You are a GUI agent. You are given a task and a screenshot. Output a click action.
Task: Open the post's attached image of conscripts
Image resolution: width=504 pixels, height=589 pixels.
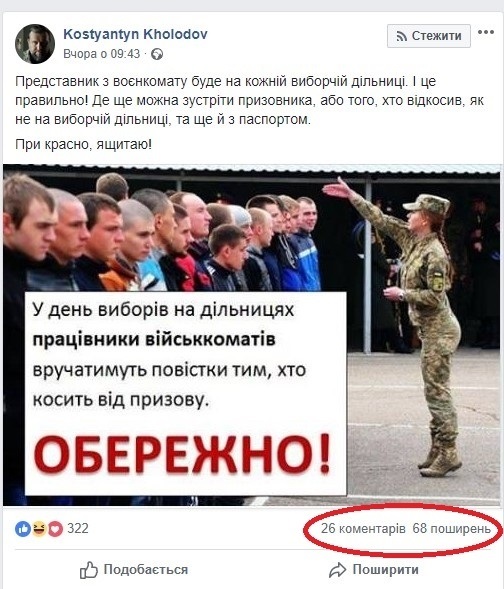(252, 335)
